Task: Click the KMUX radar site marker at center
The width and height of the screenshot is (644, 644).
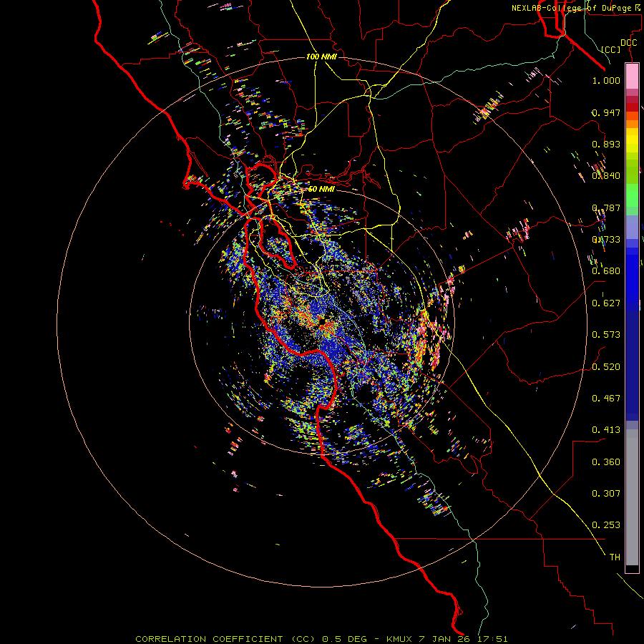Action: pos(322,322)
